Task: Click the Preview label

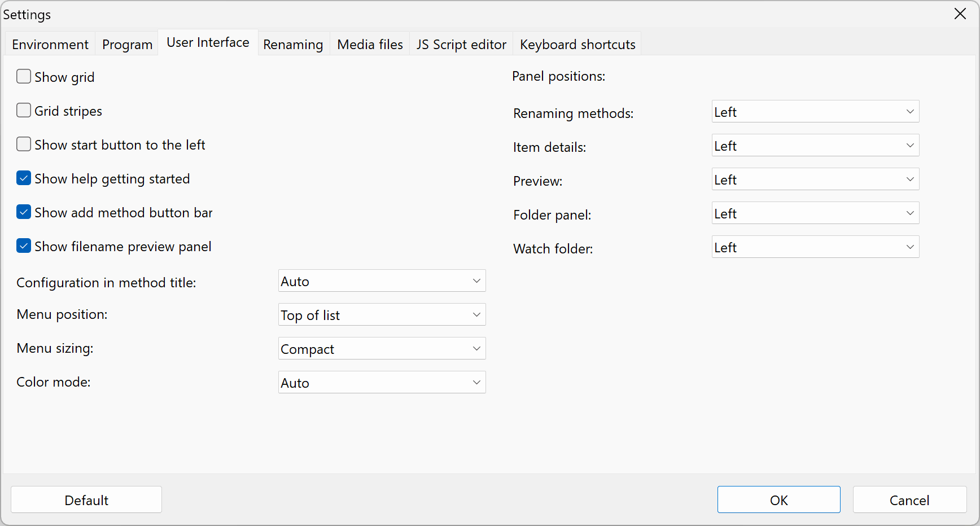Action: pos(537,181)
